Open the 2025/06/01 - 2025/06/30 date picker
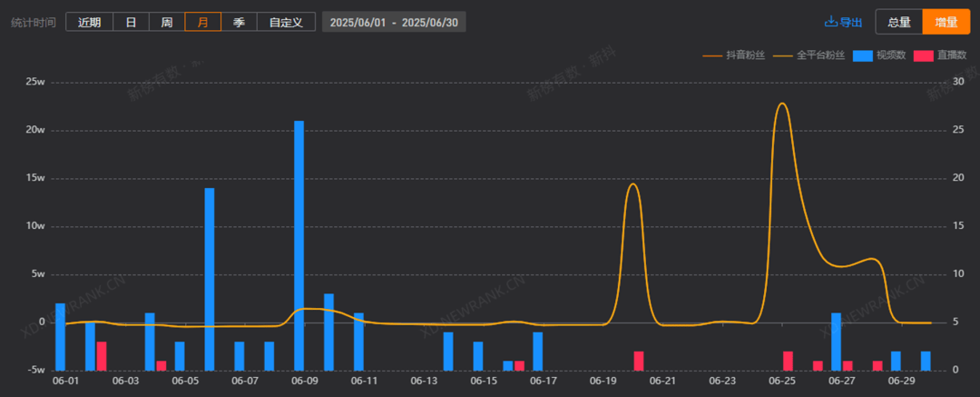This screenshot has height=397, width=980. coord(394,22)
